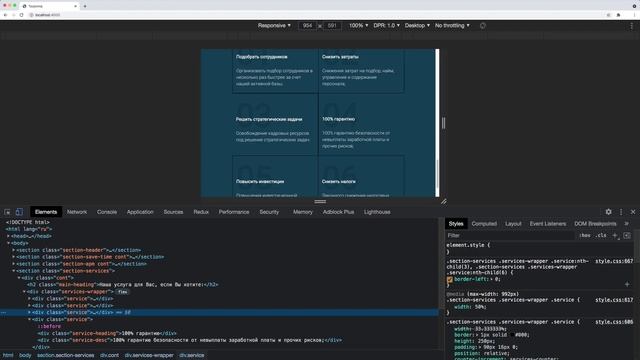Toggle the :hov element state button
The width and height of the screenshot is (640, 360).
585,236
